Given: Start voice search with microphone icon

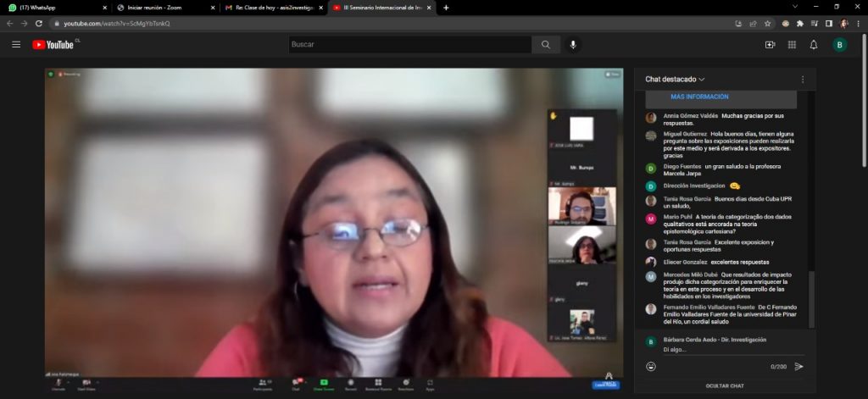Looking at the screenshot, I should (573, 44).
